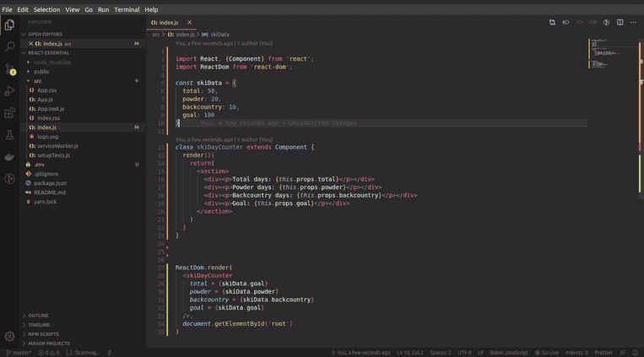Open setupTests.js in file tree
This screenshot has height=357, width=644.
click(53, 155)
